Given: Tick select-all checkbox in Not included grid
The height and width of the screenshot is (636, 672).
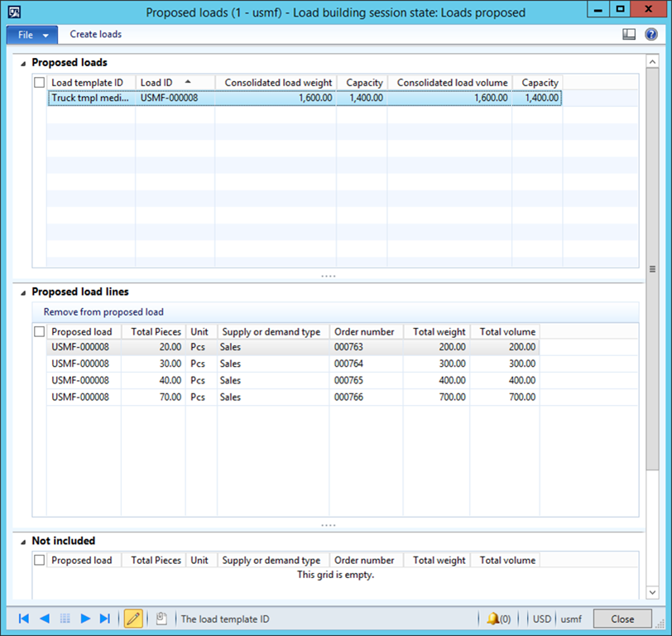Looking at the screenshot, I should tap(39, 561).
